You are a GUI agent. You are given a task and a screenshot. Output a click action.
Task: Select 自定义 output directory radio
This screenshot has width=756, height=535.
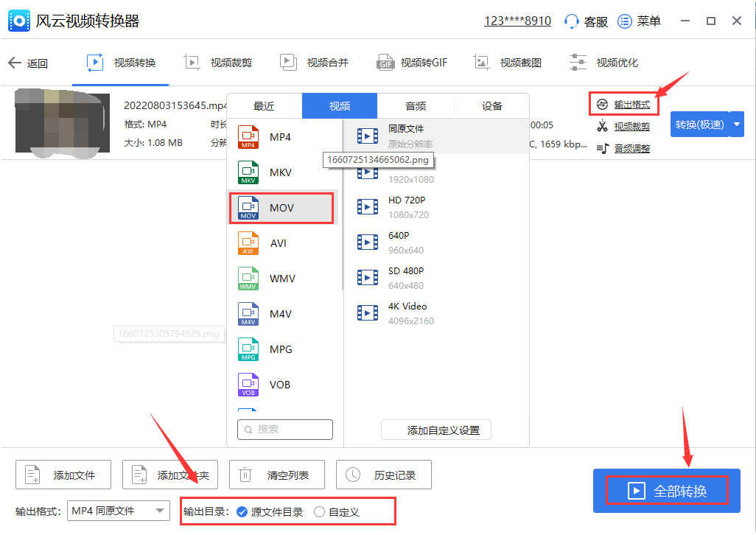319,512
